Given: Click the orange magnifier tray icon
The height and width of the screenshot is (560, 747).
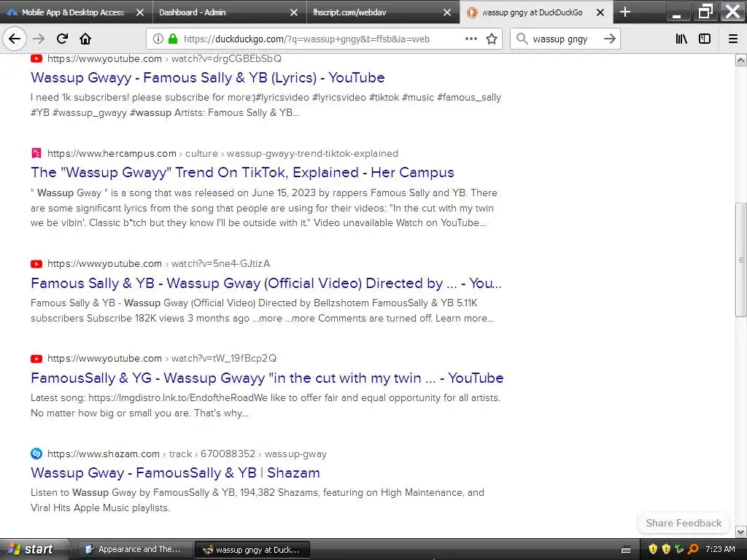Looking at the screenshot, I should pyautogui.click(x=693, y=549).
